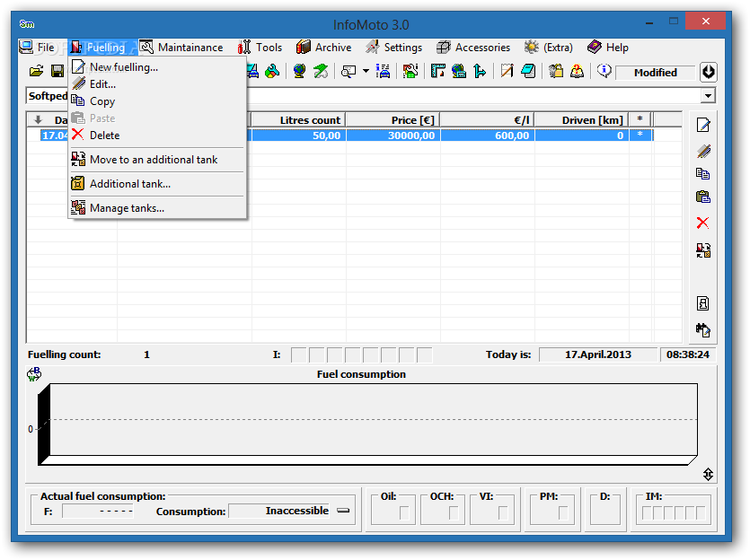The image size is (750, 560).
Task: Close the open Fuelling menu in menu bar
Action: pyautogui.click(x=102, y=48)
